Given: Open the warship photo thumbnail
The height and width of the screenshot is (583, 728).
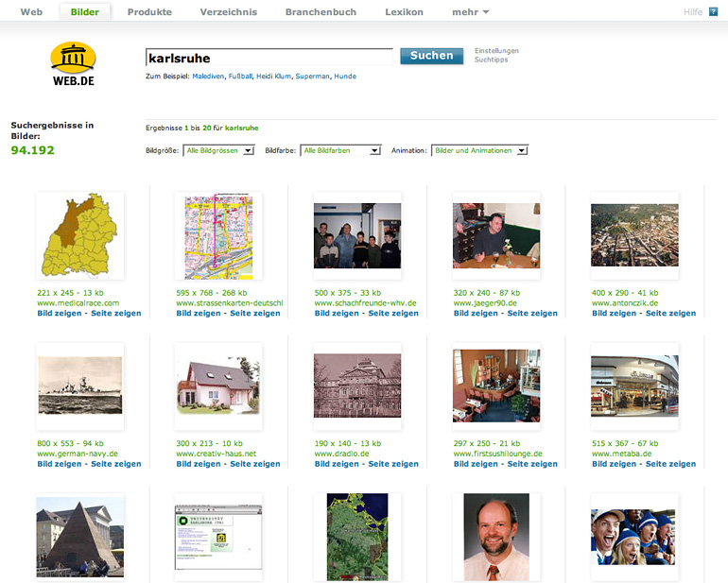Looking at the screenshot, I should click(x=79, y=386).
